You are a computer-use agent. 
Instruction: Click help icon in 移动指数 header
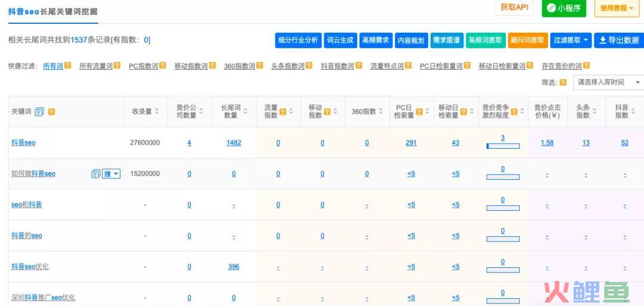click(327, 111)
